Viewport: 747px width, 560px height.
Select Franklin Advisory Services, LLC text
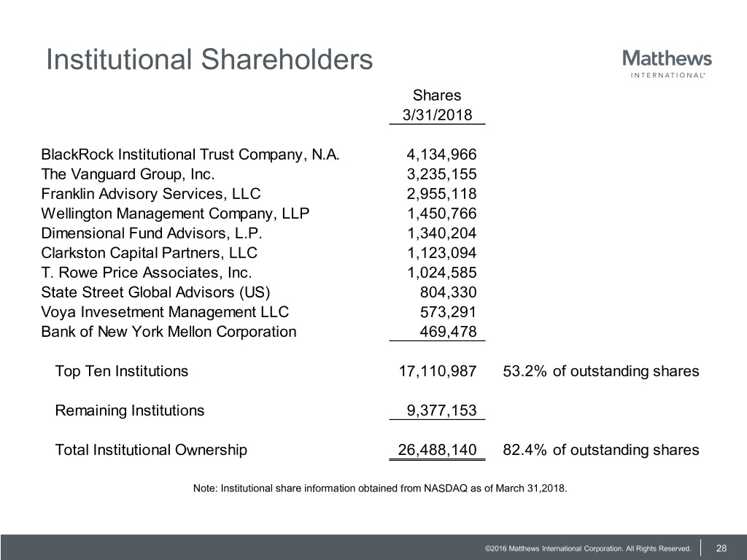click(x=151, y=193)
